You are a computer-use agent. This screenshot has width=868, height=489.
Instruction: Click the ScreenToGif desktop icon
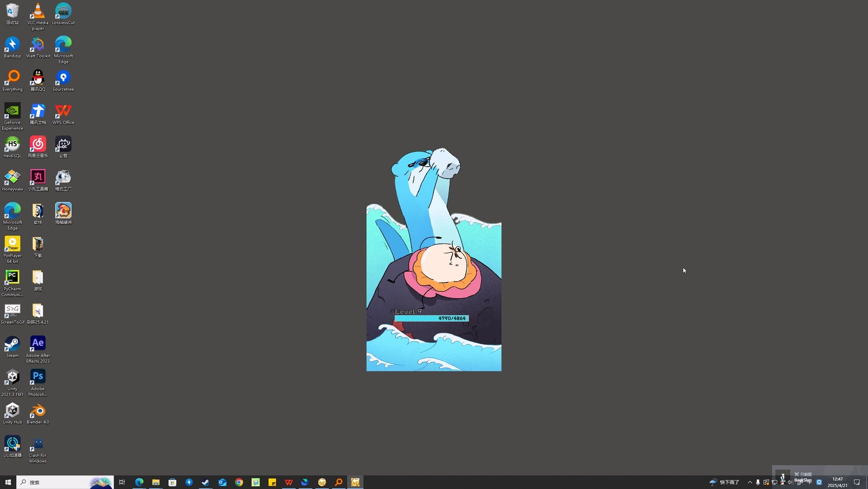(12, 314)
